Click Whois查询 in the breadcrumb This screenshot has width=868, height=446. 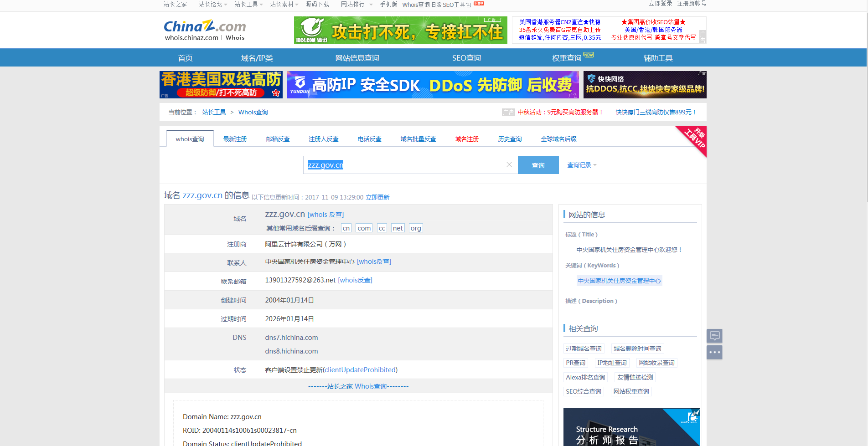coord(253,112)
